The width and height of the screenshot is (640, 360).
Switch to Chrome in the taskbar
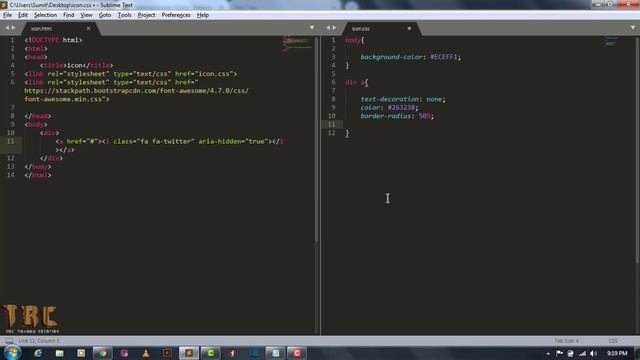click(x=102, y=353)
